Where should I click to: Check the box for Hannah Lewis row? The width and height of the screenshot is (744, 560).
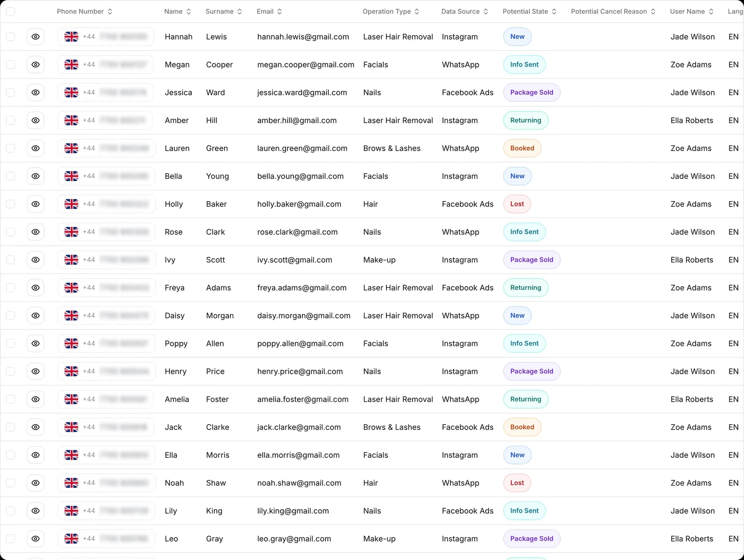(x=10, y=37)
